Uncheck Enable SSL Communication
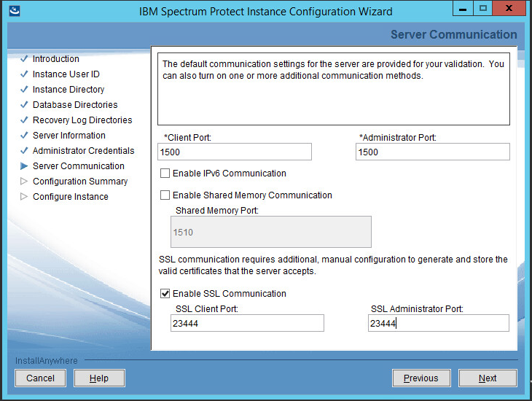532x401 pixels. (165, 294)
